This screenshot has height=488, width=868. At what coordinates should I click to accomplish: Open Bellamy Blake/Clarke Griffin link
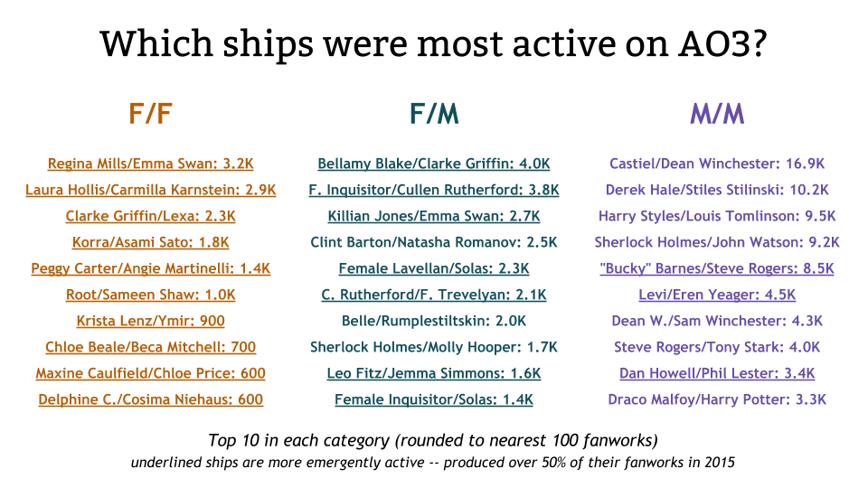[x=434, y=164]
